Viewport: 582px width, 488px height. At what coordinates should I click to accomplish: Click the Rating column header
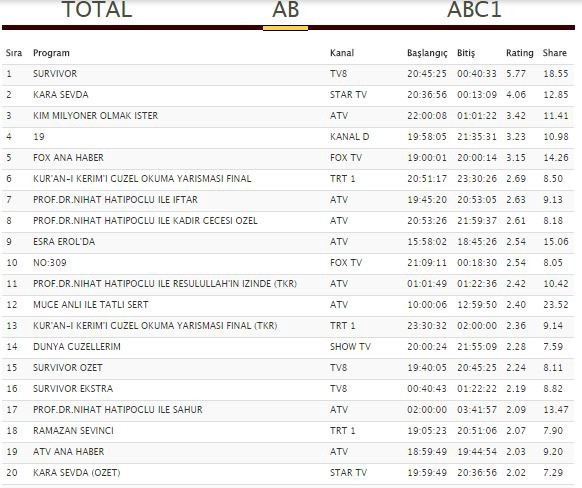520,53
